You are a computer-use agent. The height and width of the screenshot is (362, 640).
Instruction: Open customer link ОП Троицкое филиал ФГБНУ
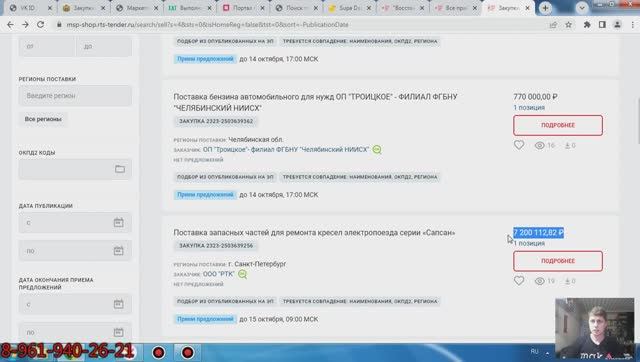pyautogui.click(x=286, y=149)
